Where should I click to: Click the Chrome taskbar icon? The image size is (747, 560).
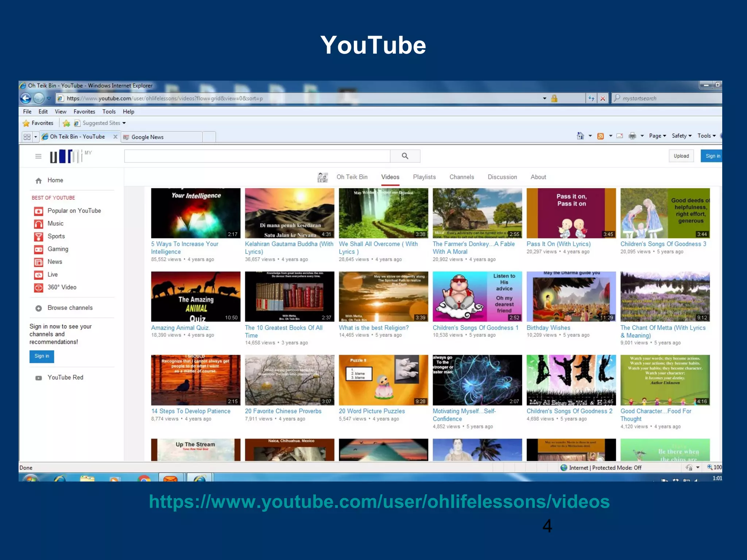tap(144, 478)
